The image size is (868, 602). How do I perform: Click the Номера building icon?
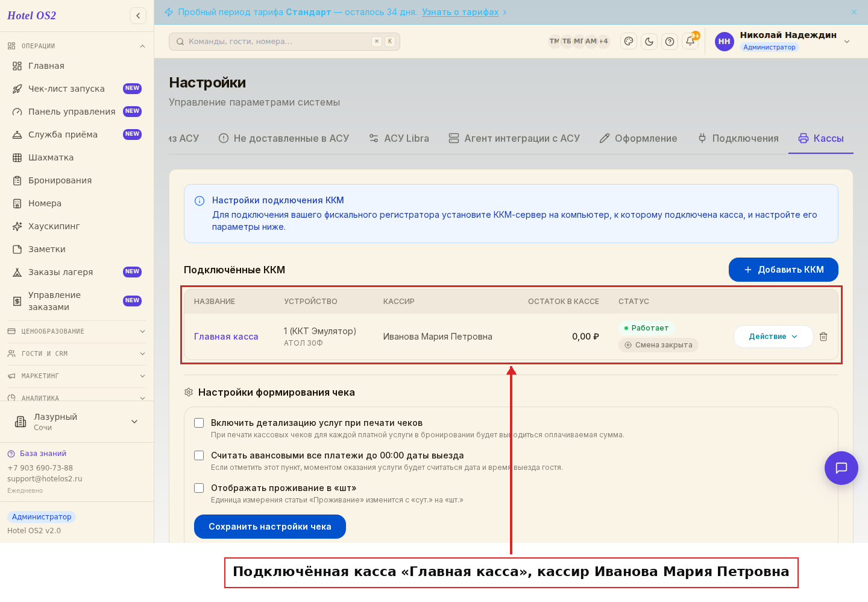point(17,203)
